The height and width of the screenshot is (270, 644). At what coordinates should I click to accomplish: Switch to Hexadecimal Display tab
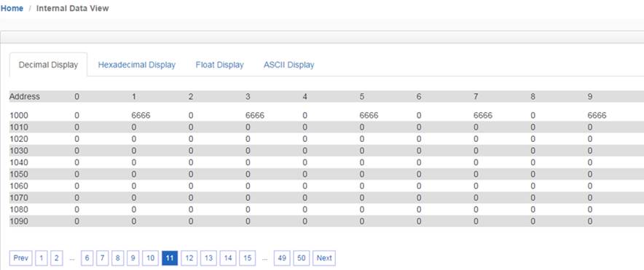pos(137,65)
